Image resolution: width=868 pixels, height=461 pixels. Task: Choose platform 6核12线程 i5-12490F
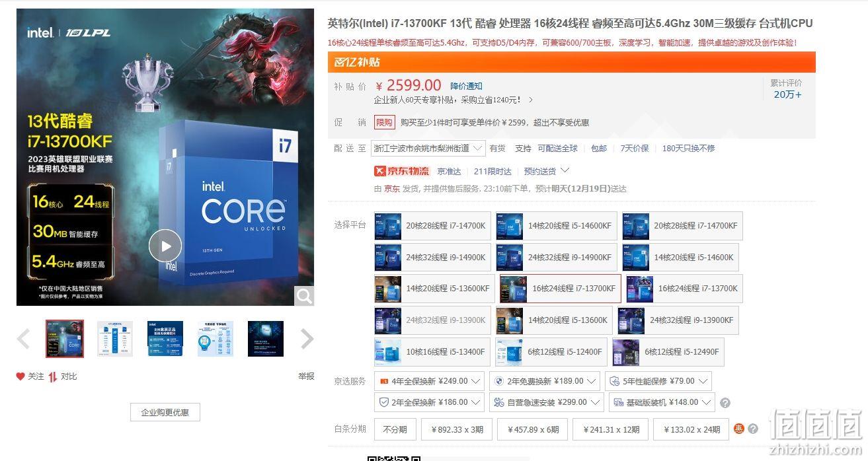(x=668, y=352)
